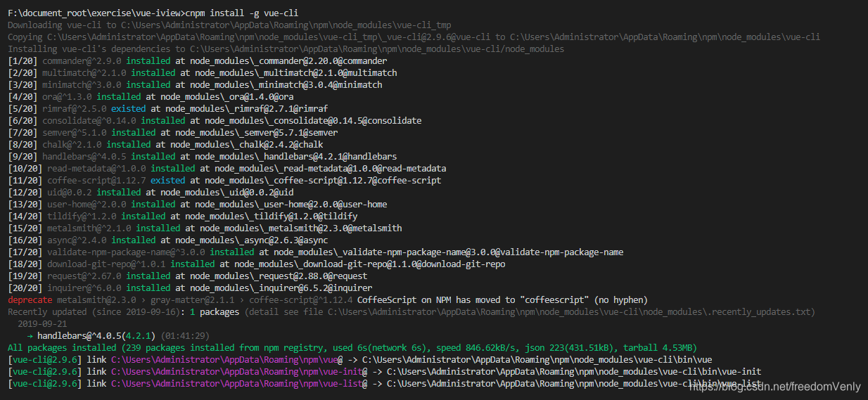The height and width of the screenshot is (400, 868).
Task: Click 'Installing vue-cli's dependencies' line
Action: pyautogui.click(x=286, y=49)
